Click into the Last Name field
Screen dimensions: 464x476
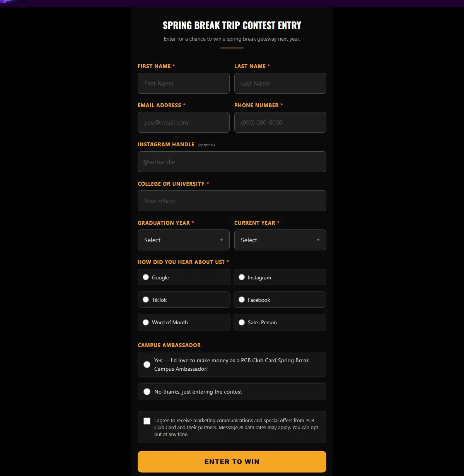click(280, 83)
